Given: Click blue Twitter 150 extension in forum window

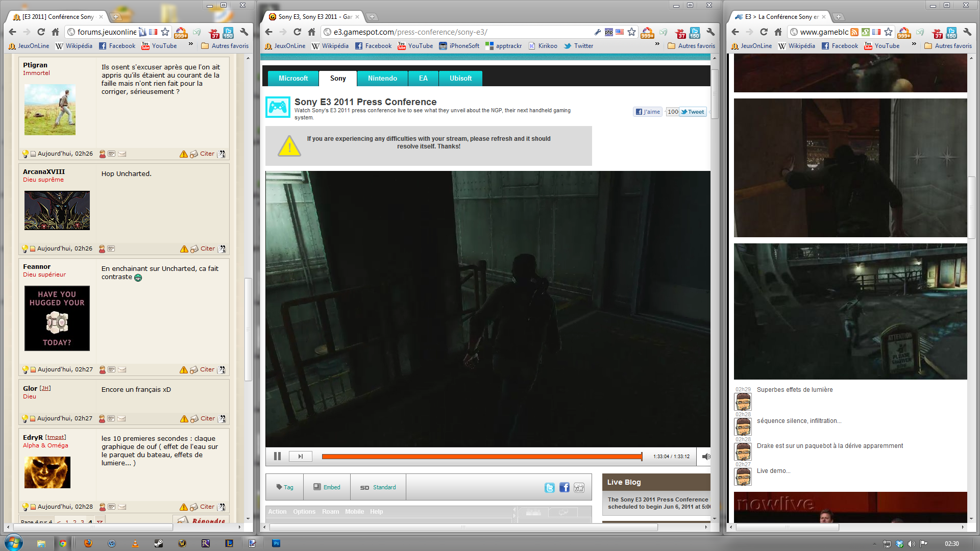Looking at the screenshot, I should 228,33.
